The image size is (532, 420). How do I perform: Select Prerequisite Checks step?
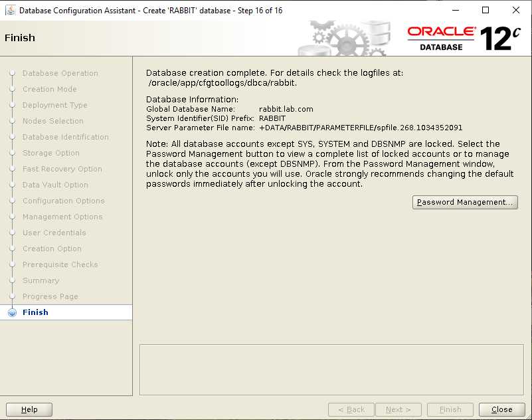(x=60, y=264)
